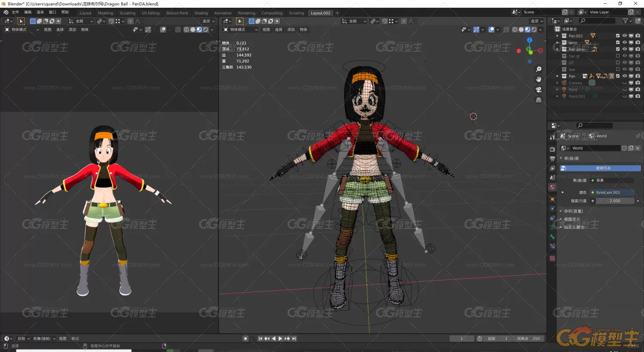Image resolution: width=644 pixels, height=352 pixels.
Task: Switch to the Modeling workspace tab
Action: tap(106, 13)
